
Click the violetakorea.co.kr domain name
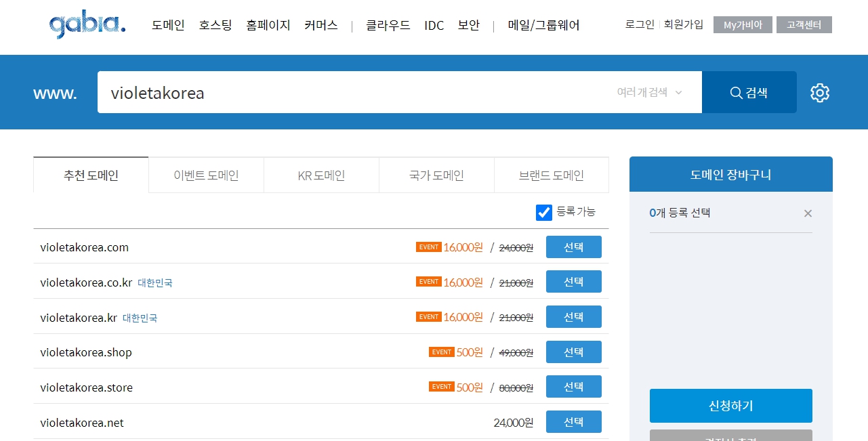(x=86, y=282)
